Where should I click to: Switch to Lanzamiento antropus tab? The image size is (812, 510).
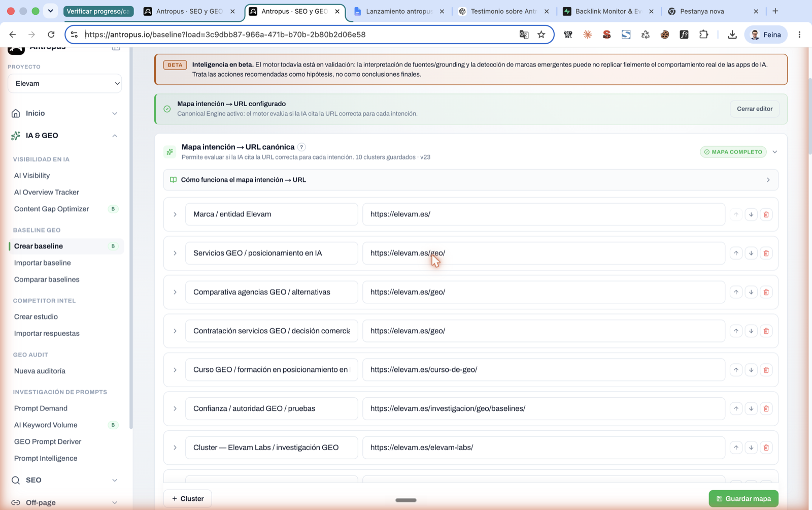coord(398,11)
